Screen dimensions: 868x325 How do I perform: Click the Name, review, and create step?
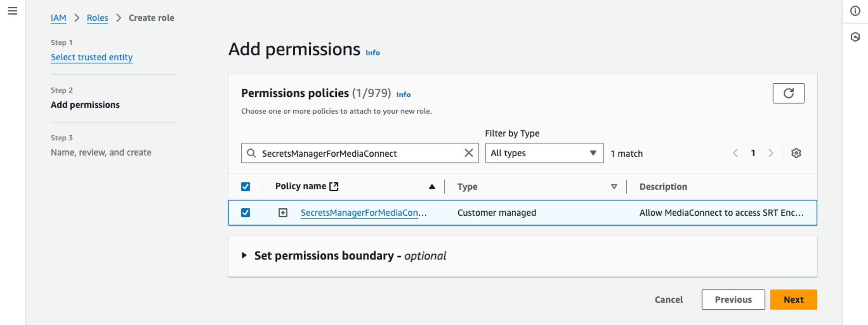point(101,152)
